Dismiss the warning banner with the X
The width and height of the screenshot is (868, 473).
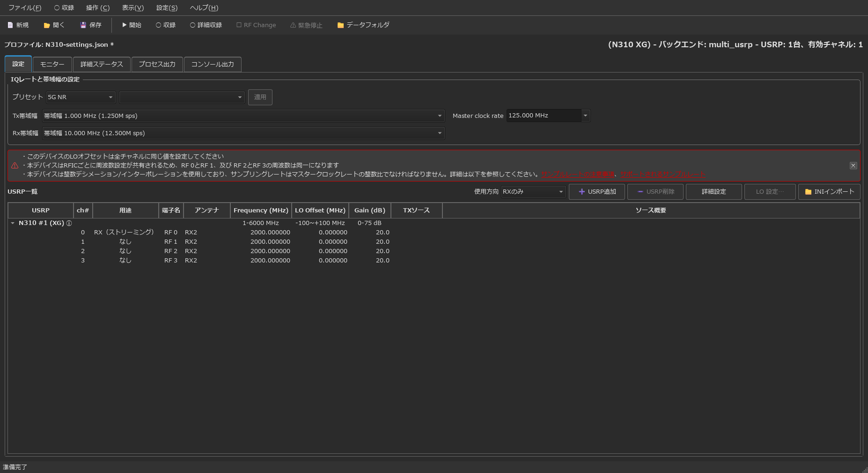click(853, 166)
